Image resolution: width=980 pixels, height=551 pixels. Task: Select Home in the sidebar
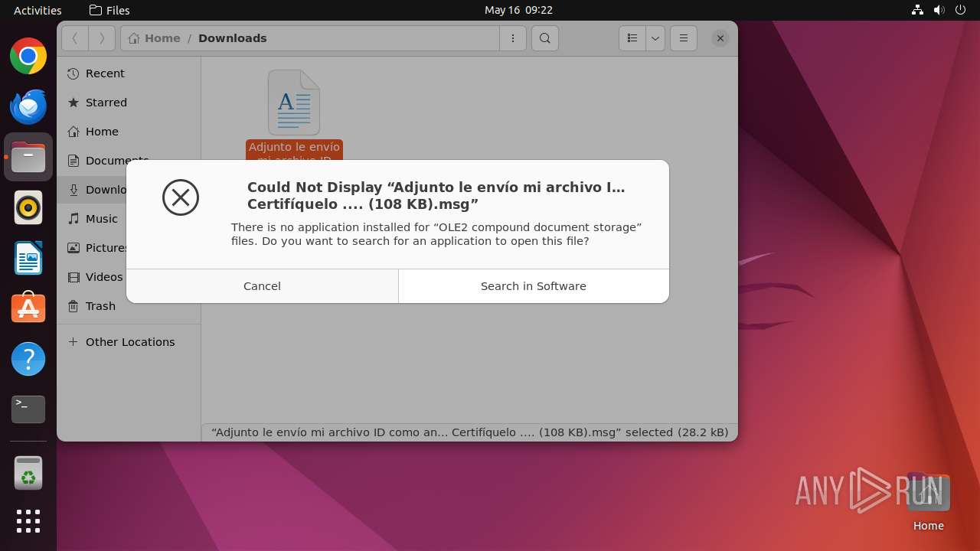click(129, 132)
